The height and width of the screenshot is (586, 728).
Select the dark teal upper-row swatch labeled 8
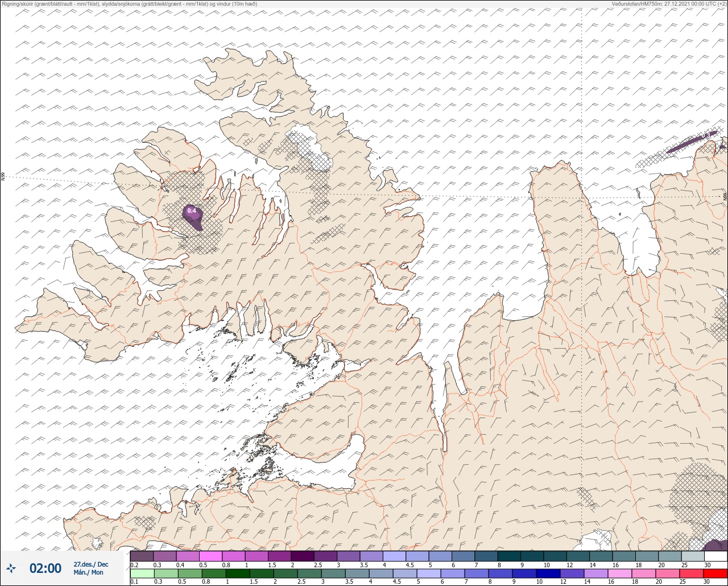(509, 556)
